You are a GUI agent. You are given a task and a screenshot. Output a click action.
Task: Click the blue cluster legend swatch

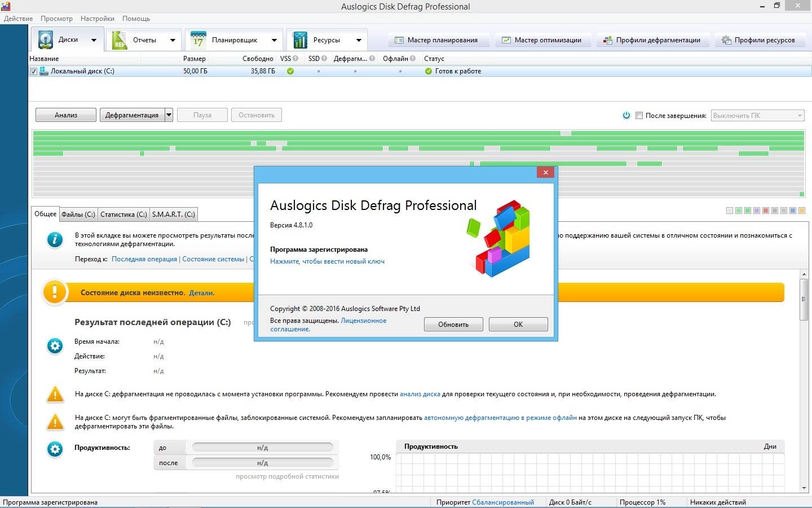point(793,211)
